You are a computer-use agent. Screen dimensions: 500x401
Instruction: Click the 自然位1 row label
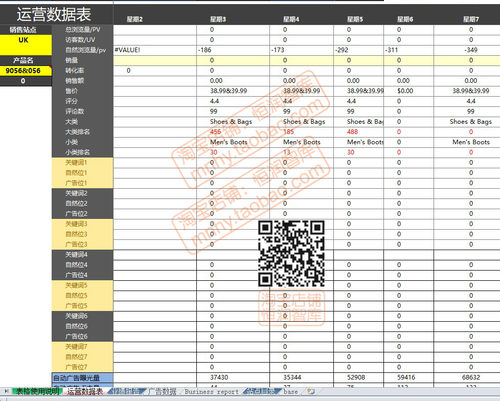click(83, 173)
